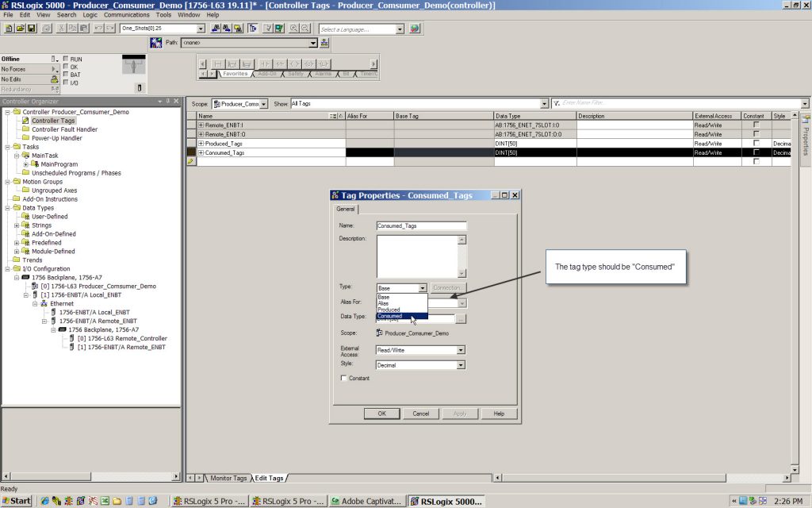812x508 pixels.
Task: Click the Save diskette icon
Action: [31, 29]
